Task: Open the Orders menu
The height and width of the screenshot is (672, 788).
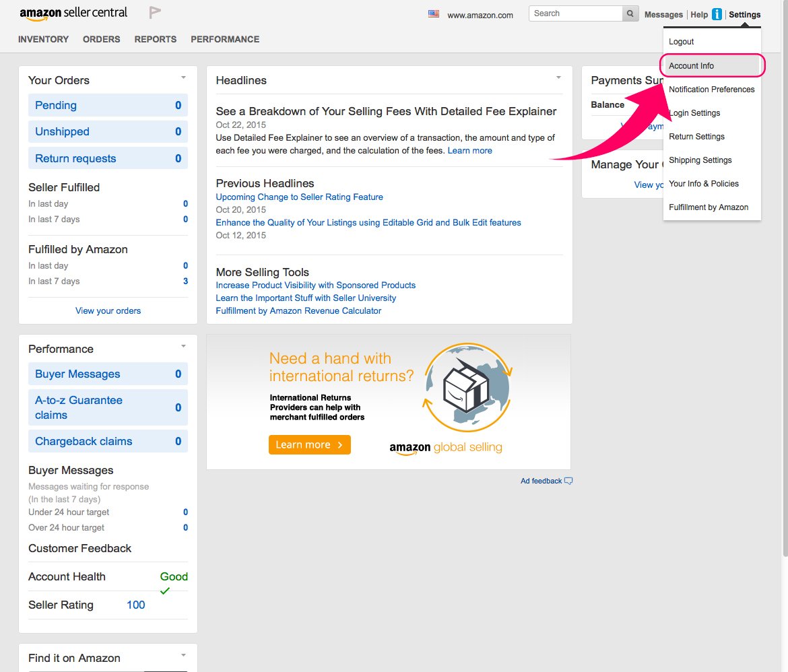Action: (x=102, y=39)
